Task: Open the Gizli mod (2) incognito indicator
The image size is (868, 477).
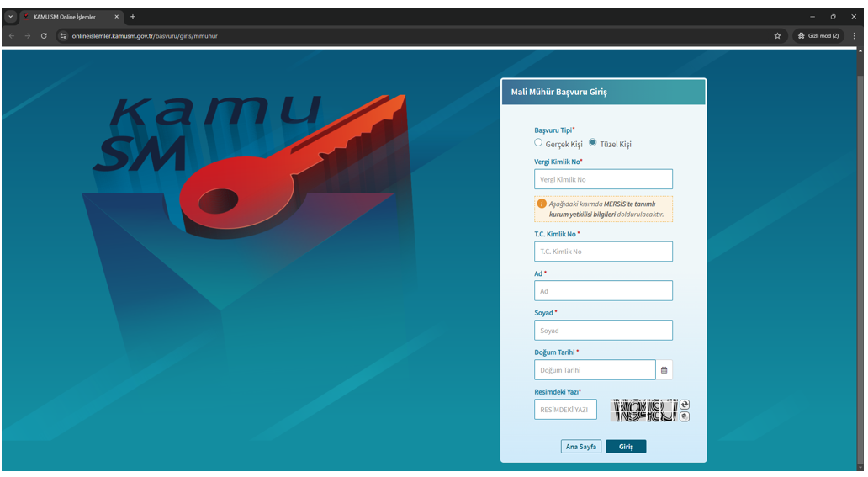Action: pyautogui.click(x=818, y=36)
